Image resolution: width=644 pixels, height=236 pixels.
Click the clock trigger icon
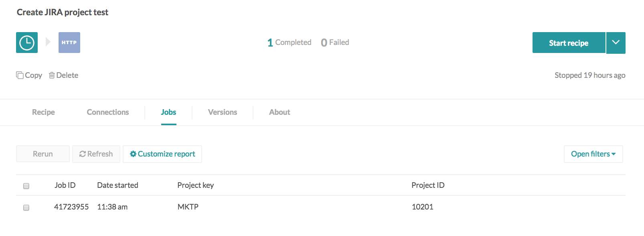tap(27, 43)
